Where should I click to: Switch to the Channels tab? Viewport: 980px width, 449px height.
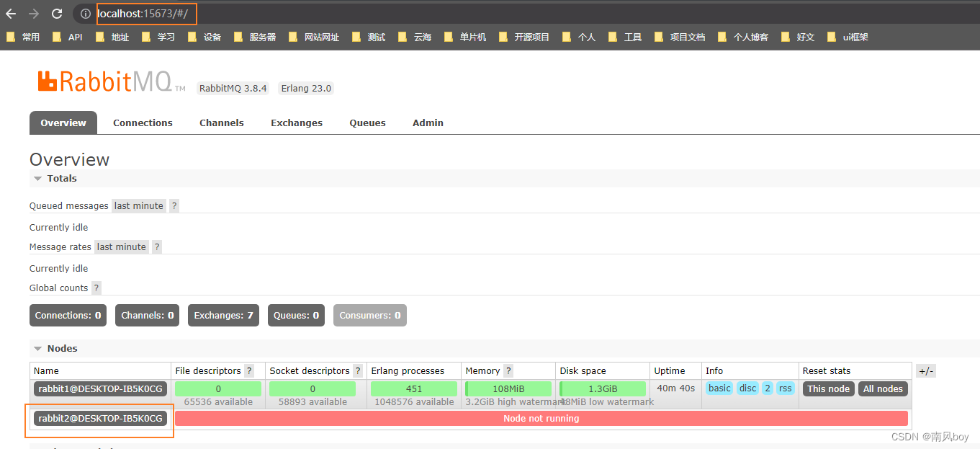222,123
